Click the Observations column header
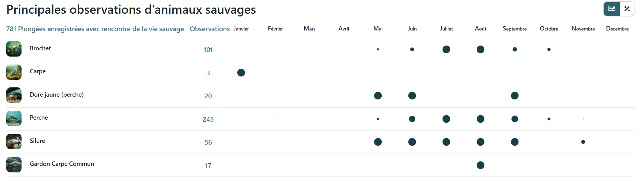 (x=210, y=29)
